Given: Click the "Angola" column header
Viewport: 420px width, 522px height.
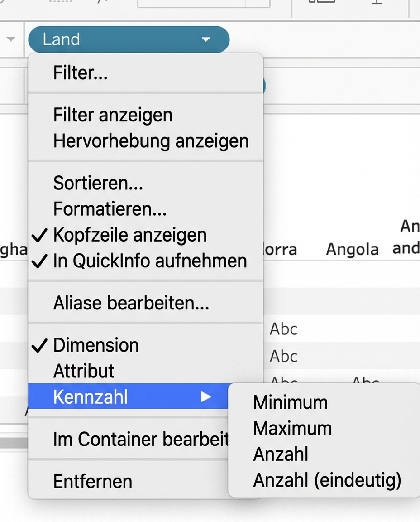Looking at the screenshot, I should [x=352, y=248].
